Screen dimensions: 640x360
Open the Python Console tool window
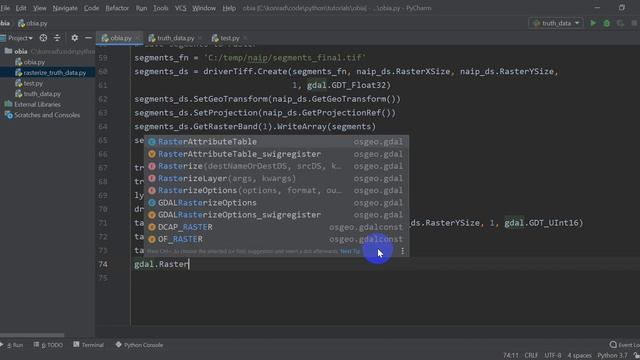coord(139,345)
